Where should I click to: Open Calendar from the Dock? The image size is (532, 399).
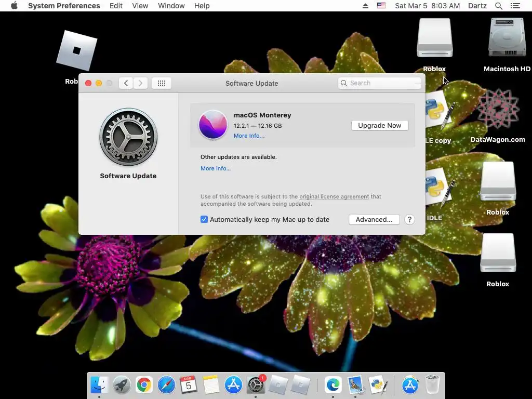[x=189, y=385]
